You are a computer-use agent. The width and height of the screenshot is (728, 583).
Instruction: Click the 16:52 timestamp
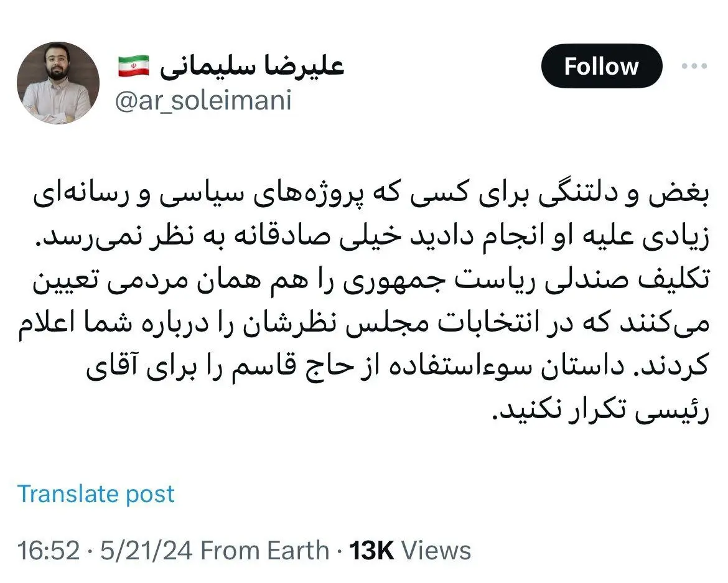(x=49, y=551)
